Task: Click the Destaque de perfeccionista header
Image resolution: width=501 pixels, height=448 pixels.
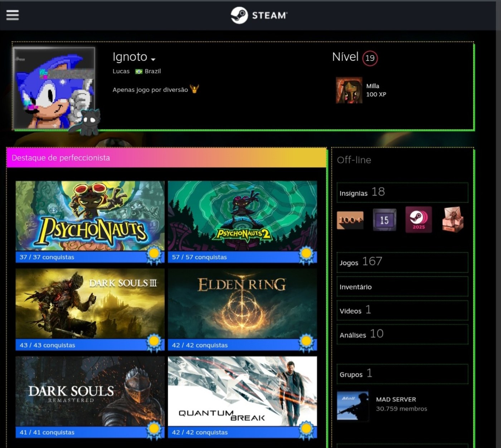Action: pyautogui.click(x=166, y=158)
